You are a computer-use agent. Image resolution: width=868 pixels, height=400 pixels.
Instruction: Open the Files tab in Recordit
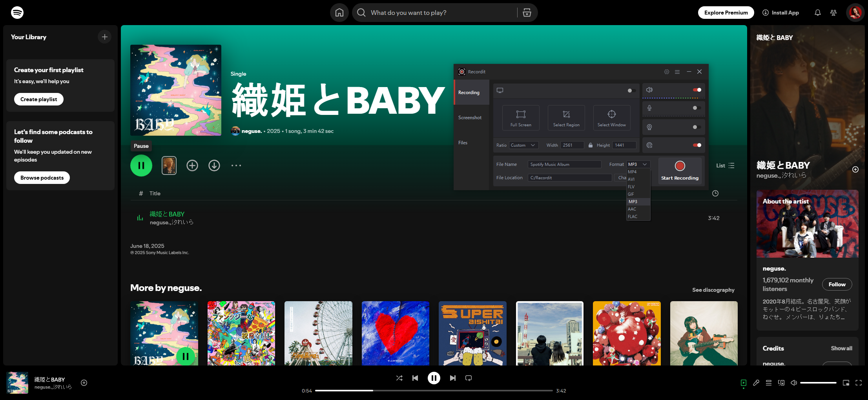(463, 143)
